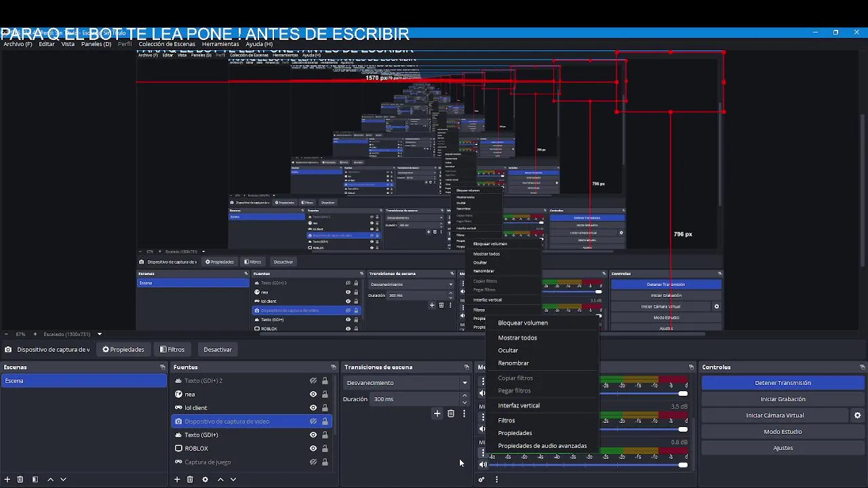Move scene down using Escenas down arrow
This screenshot has width=868, height=488.
pyautogui.click(x=63, y=479)
